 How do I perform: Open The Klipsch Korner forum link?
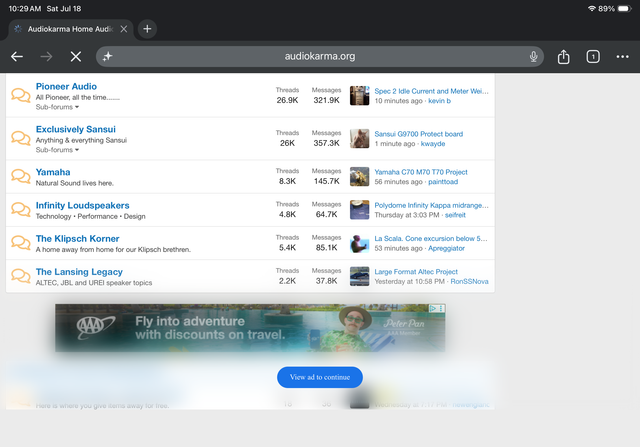[x=78, y=238]
